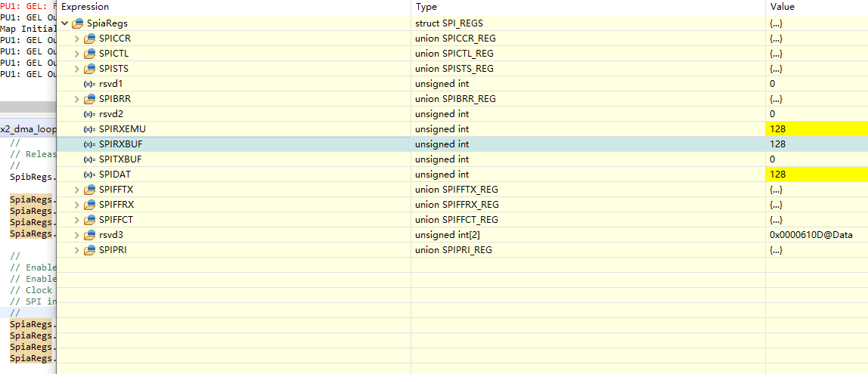Click the SPIRXBUF variable icon
The height and width of the screenshot is (374, 868).
point(89,144)
